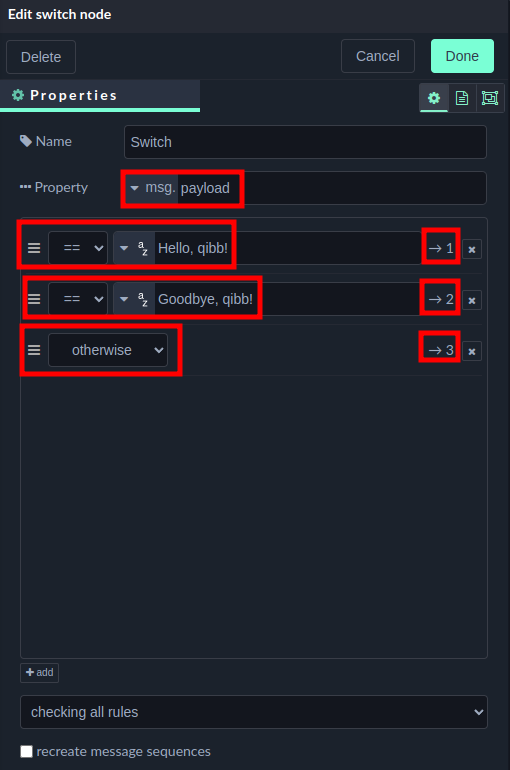Add a new rule with add button
Image resolution: width=510 pixels, height=770 pixels.
39,673
